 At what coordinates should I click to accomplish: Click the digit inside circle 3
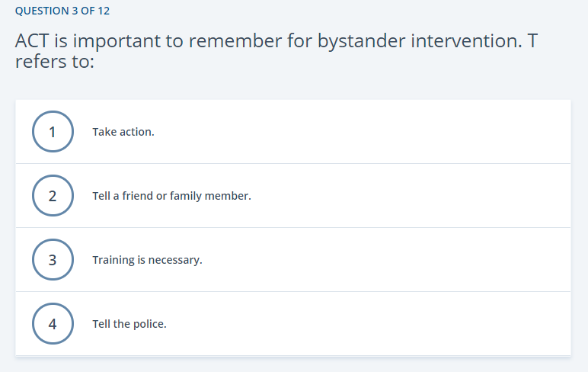pos(53,260)
